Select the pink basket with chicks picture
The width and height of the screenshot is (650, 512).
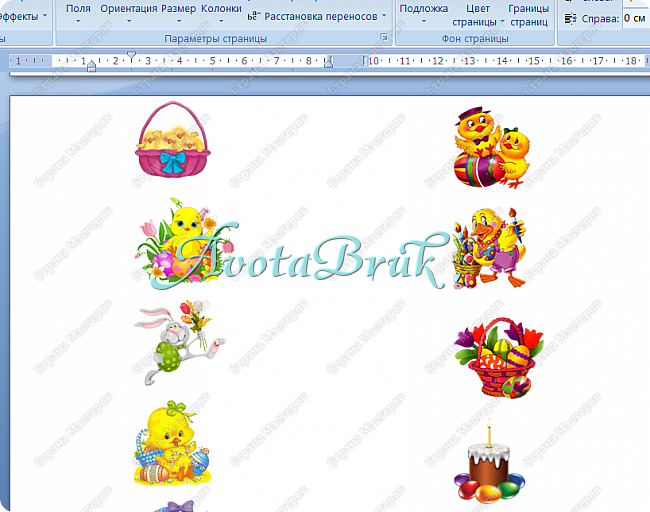(x=173, y=140)
